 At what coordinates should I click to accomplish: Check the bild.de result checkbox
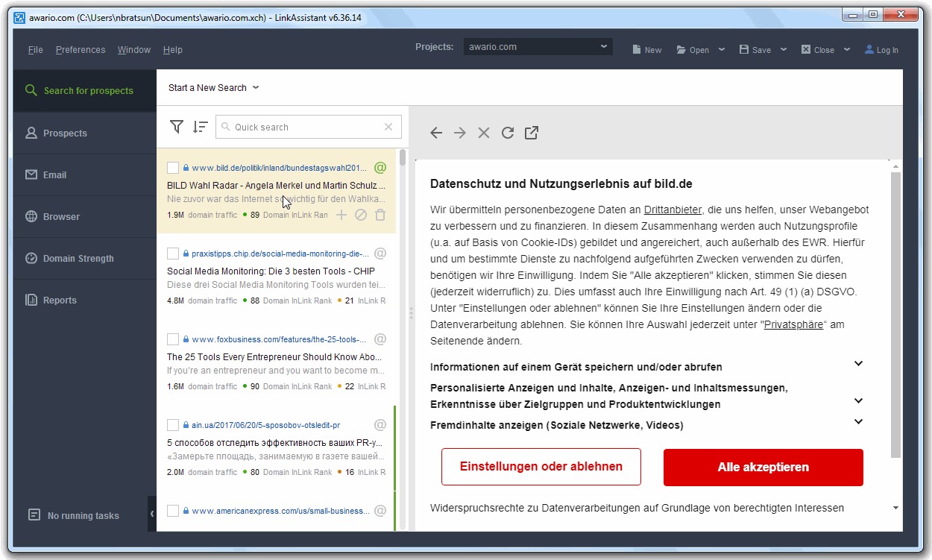173,168
